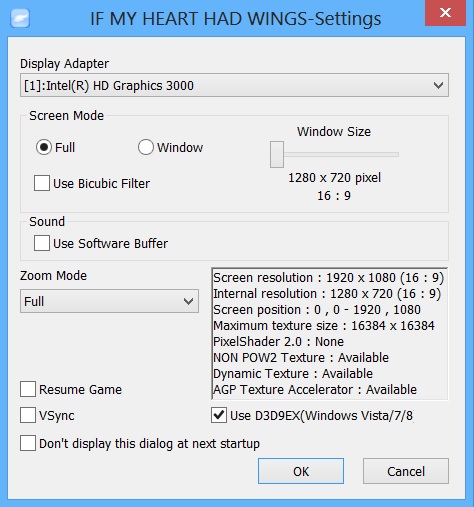
Task: Click the Zoom Mode label
Action: point(53,275)
